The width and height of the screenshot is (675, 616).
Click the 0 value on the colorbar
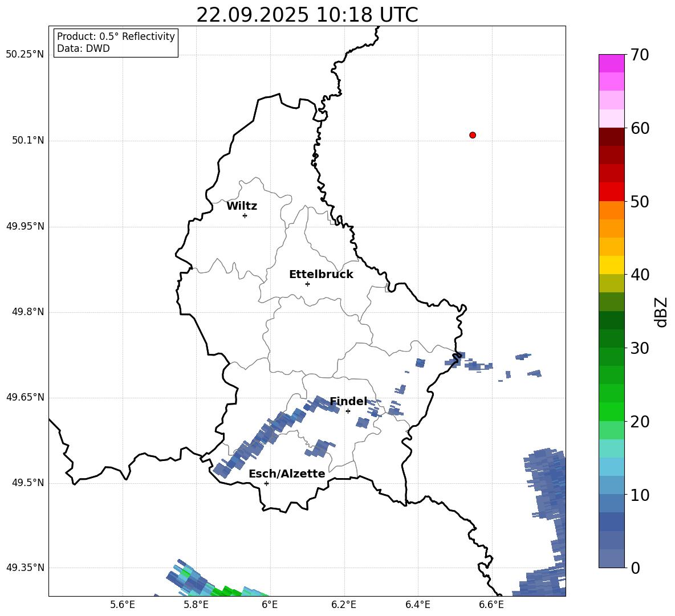pyautogui.click(x=635, y=568)
